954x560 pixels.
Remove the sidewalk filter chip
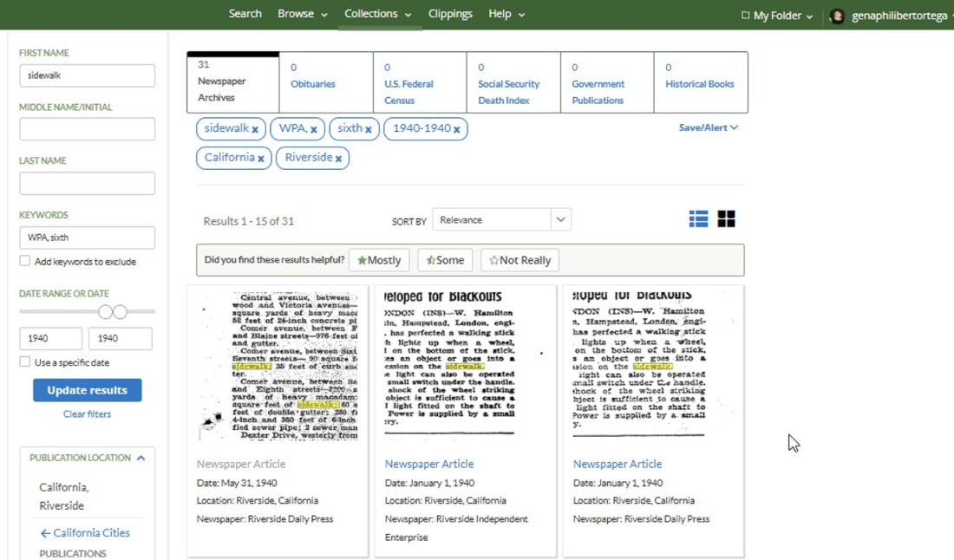(x=255, y=129)
